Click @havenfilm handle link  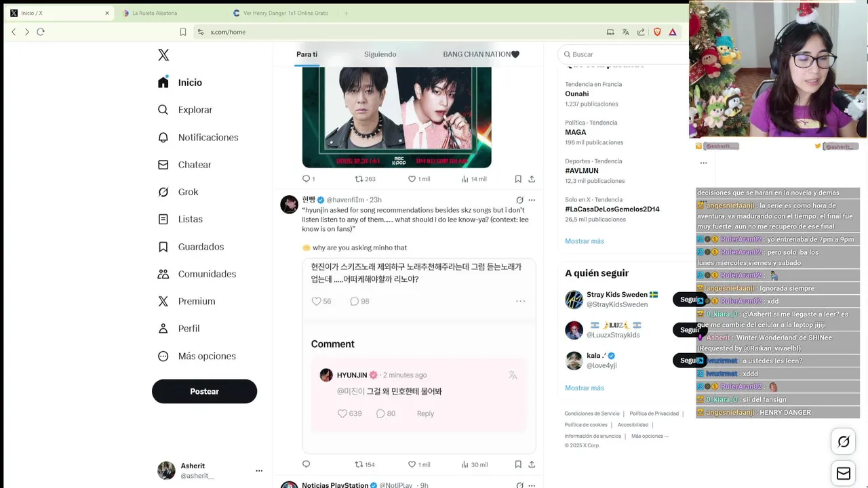click(x=345, y=200)
